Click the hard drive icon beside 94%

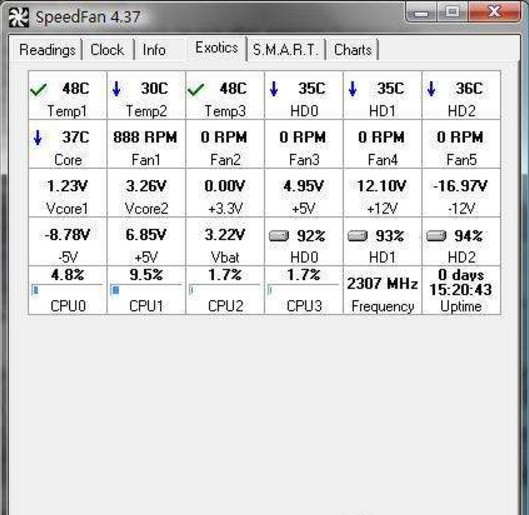point(436,236)
